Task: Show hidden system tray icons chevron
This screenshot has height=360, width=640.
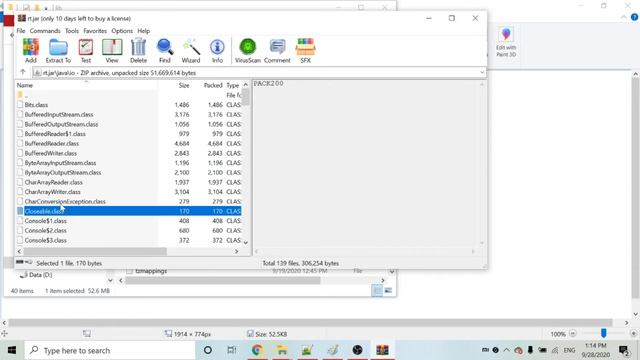Action: [x=507, y=350]
